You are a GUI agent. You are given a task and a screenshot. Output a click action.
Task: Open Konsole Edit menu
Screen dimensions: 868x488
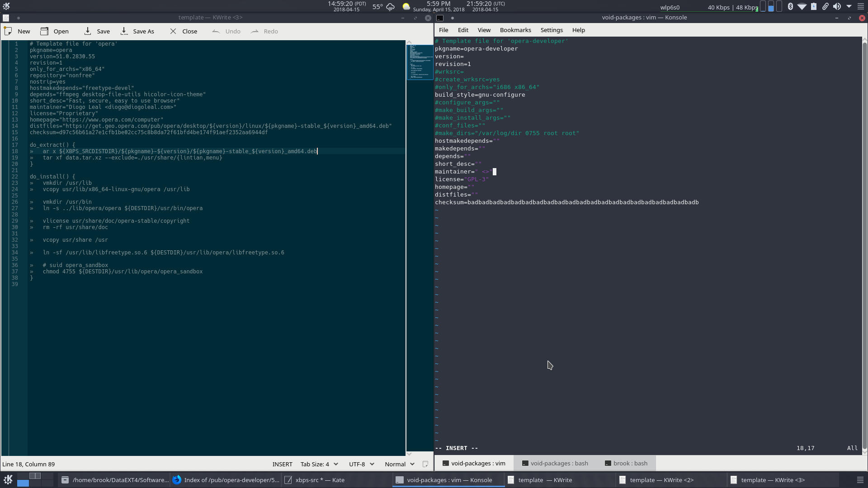coord(463,30)
